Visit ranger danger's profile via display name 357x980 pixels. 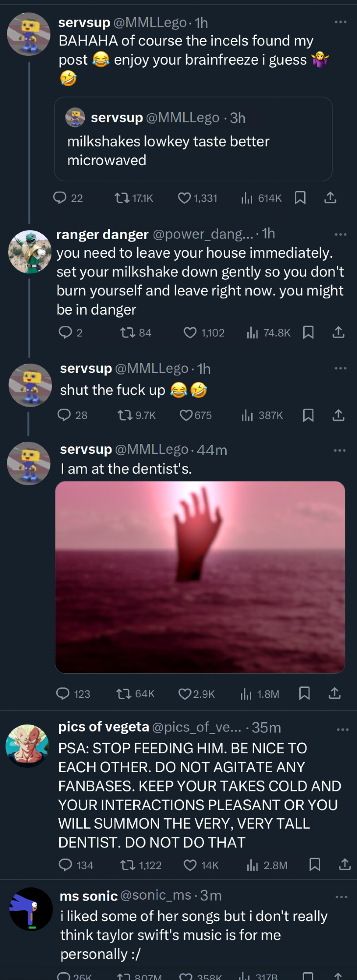click(102, 235)
